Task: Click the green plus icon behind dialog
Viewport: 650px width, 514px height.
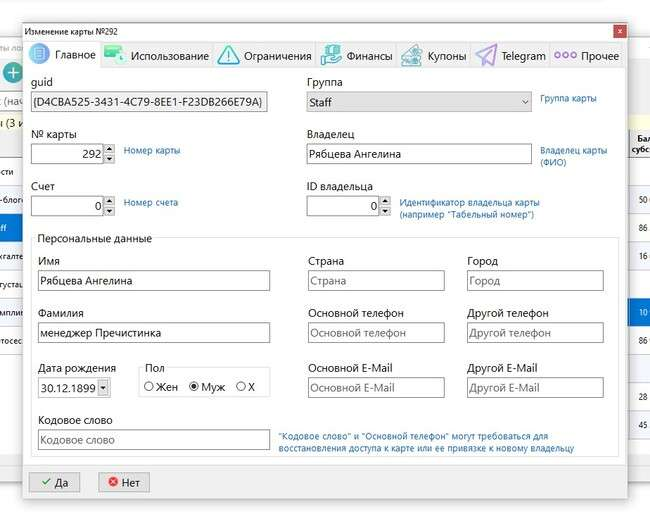Action: (12, 72)
